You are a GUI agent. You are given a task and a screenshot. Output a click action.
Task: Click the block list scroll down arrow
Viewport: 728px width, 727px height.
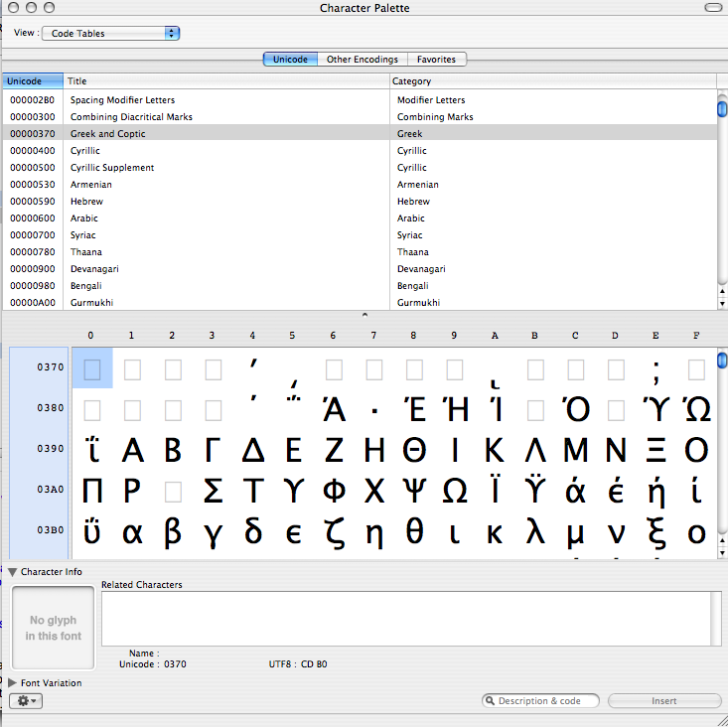tap(722, 304)
